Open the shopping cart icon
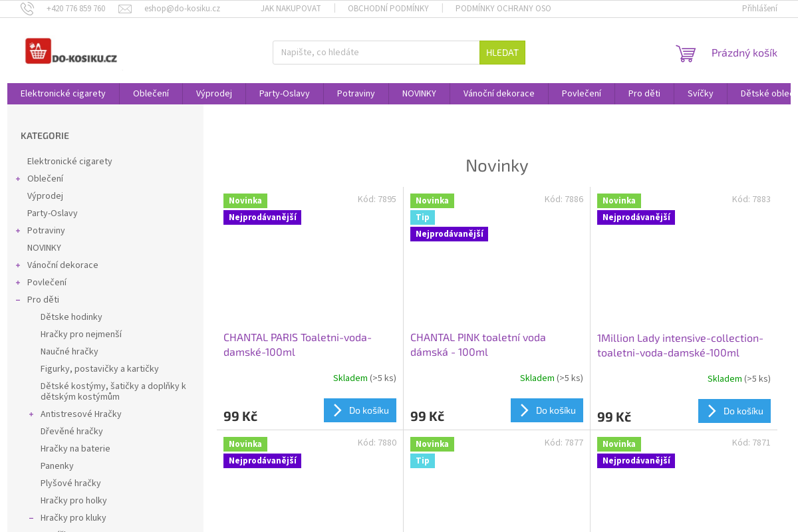The image size is (798, 532). [686, 53]
